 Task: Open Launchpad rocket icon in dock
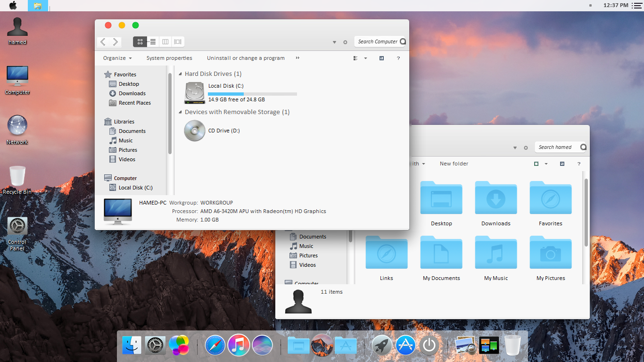click(382, 346)
